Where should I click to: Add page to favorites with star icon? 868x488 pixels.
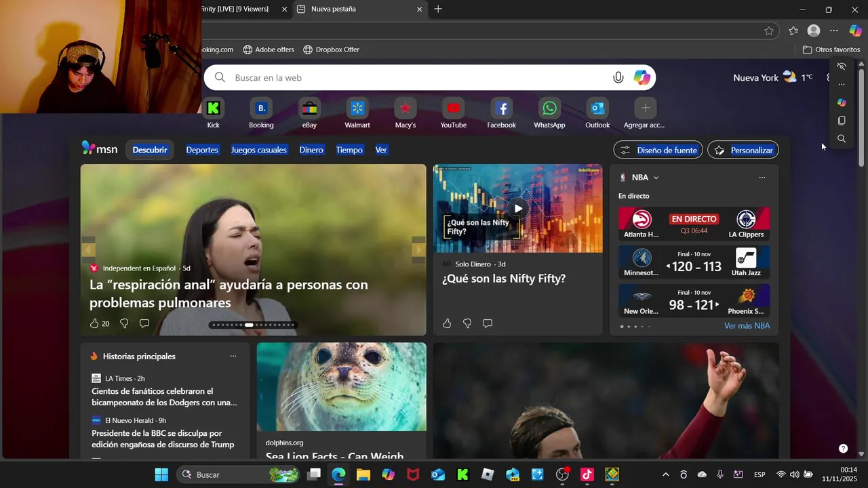click(x=769, y=30)
